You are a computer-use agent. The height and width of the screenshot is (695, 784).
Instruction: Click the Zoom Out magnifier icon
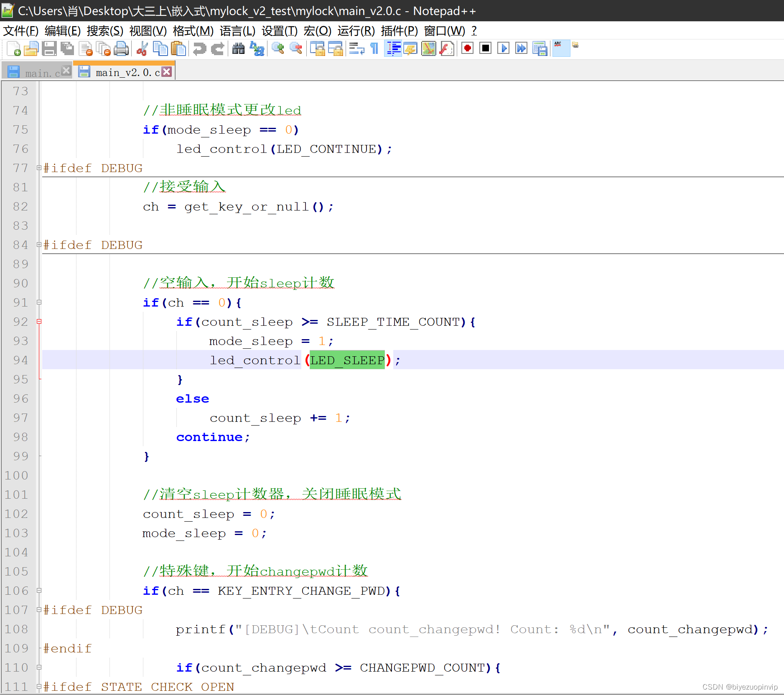click(x=295, y=49)
